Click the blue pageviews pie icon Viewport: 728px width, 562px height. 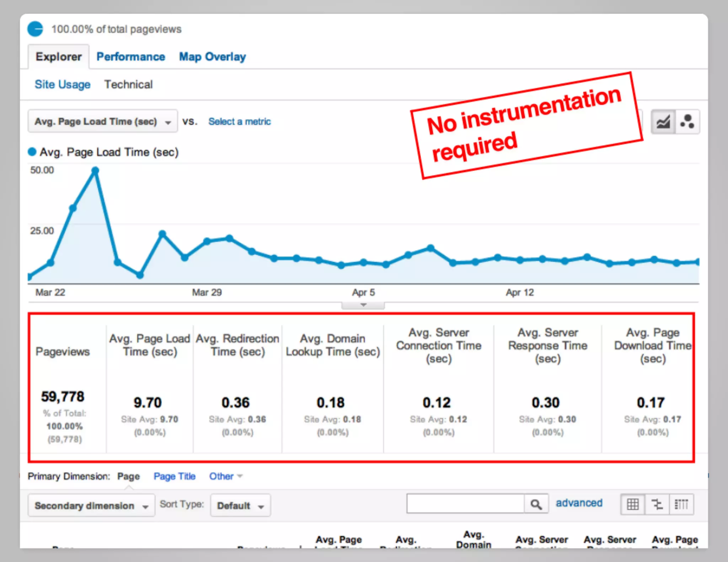coord(35,29)
